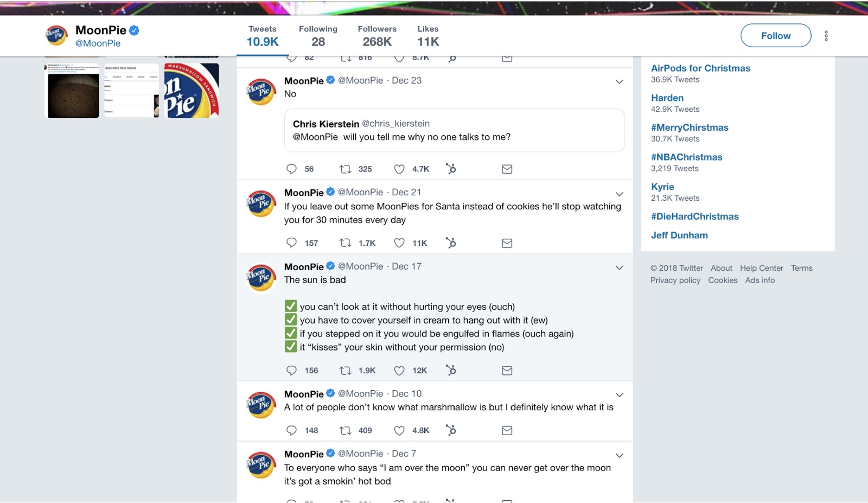This screenshot has width=868, height=503.
Task: Open the three-dot profile options menu
Action: coord(826,36)
